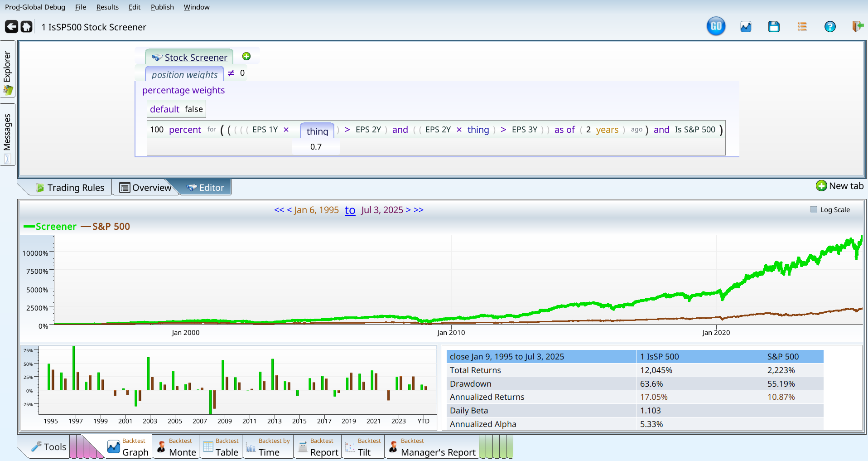Click the Jul 3, 2025 end date
Viewport: 868px width, 461px height.
tap(382, 210)
